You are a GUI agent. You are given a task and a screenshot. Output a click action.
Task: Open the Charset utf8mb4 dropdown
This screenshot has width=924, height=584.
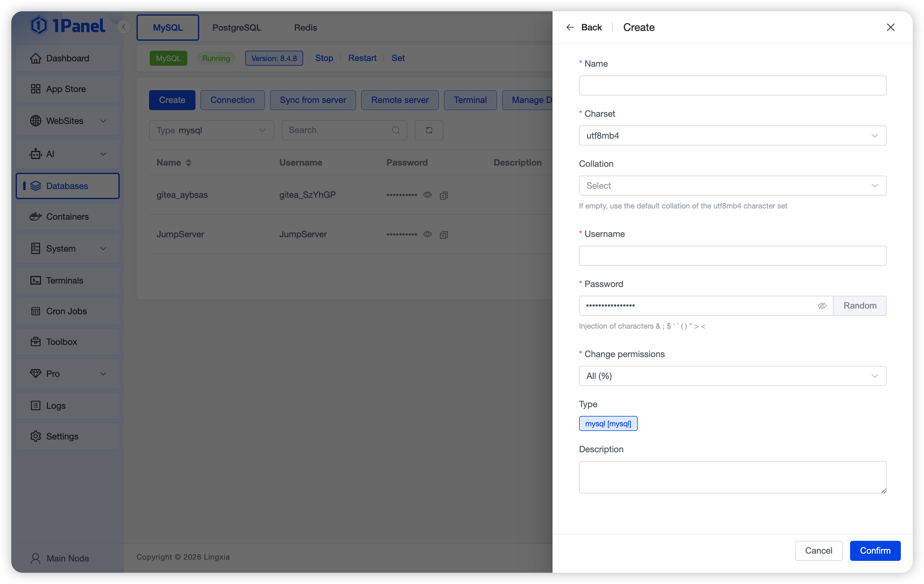click(x=732, y=136)
